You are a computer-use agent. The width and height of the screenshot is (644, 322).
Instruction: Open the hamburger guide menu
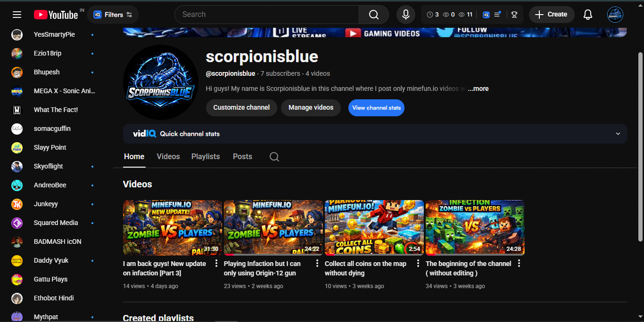coord(17,15)
